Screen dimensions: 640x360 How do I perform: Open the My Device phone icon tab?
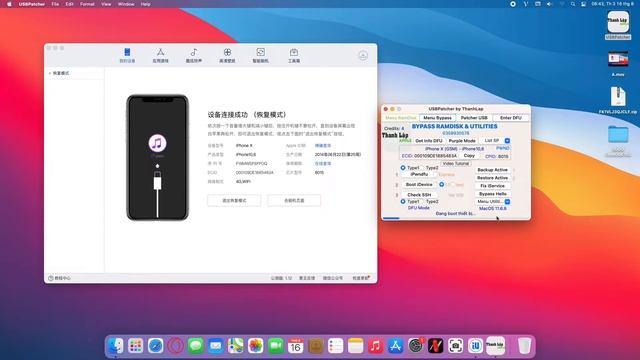(x=127, y=55)
